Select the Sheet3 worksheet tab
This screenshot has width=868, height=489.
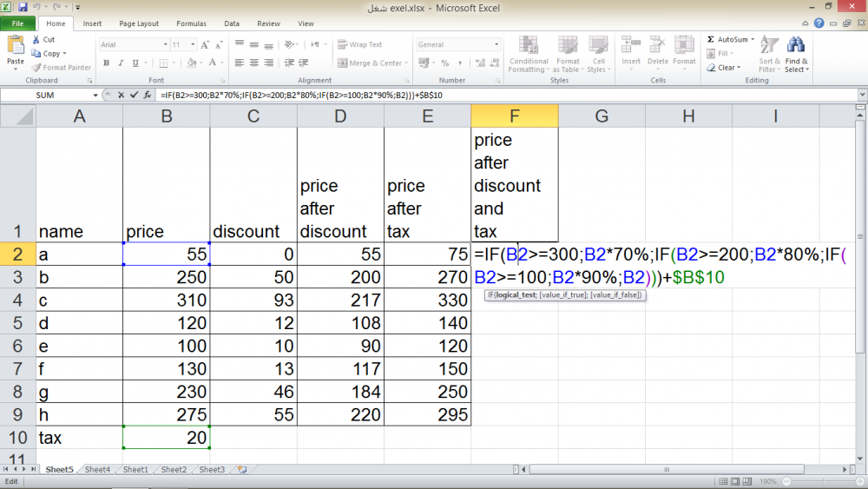[x=212, y=470]
